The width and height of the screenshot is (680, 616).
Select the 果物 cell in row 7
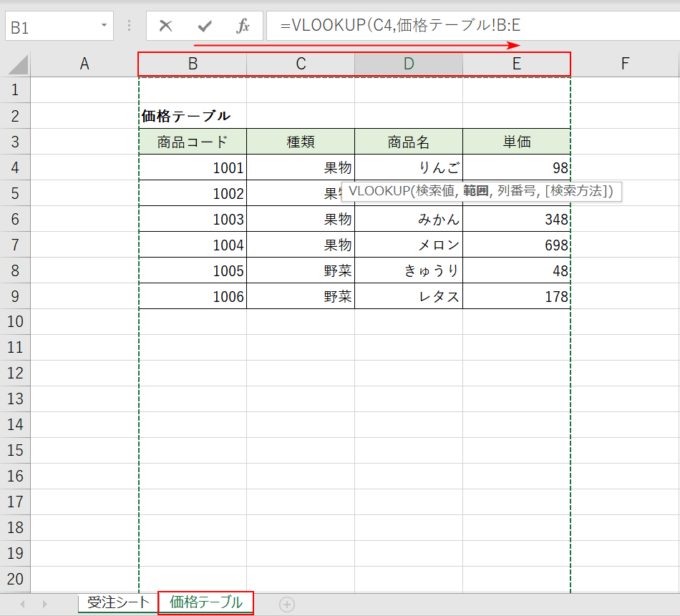301,245
